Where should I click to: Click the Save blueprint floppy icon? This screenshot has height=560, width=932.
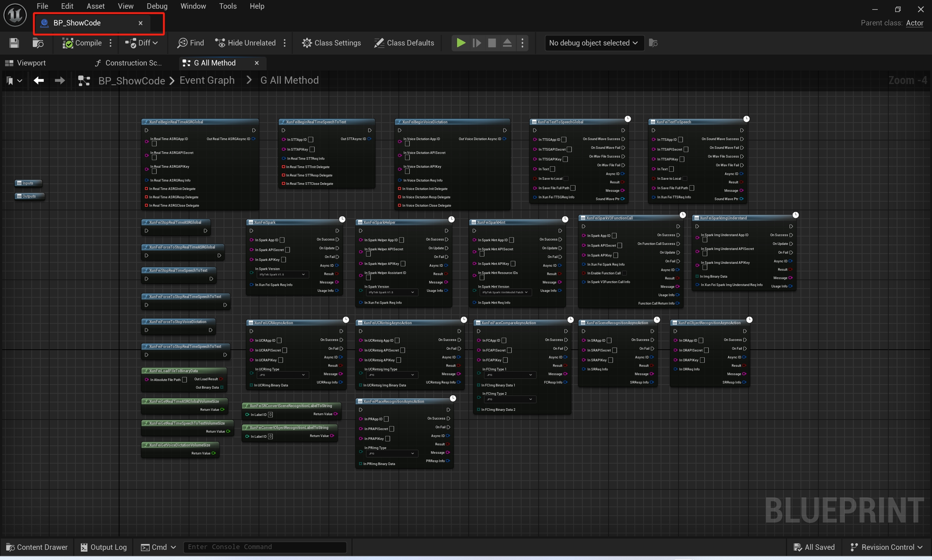pos(14,43)
